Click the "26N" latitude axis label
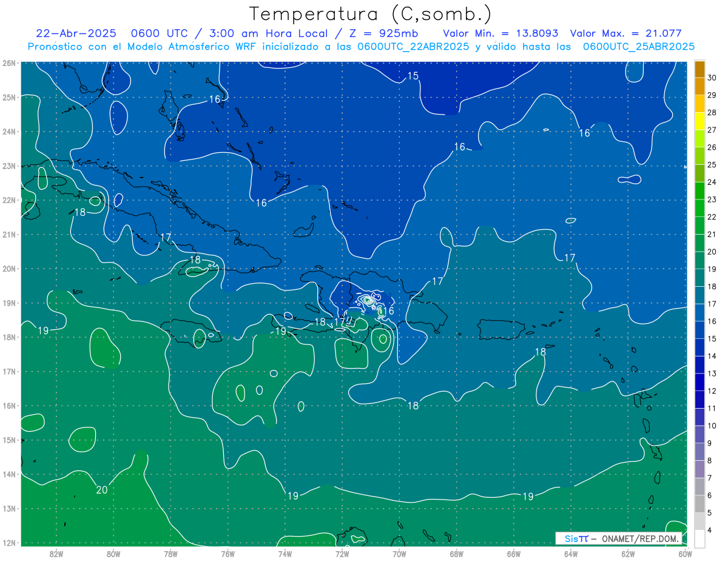The height and width of the screenshot is (562, 728). [x=8, y=63]
